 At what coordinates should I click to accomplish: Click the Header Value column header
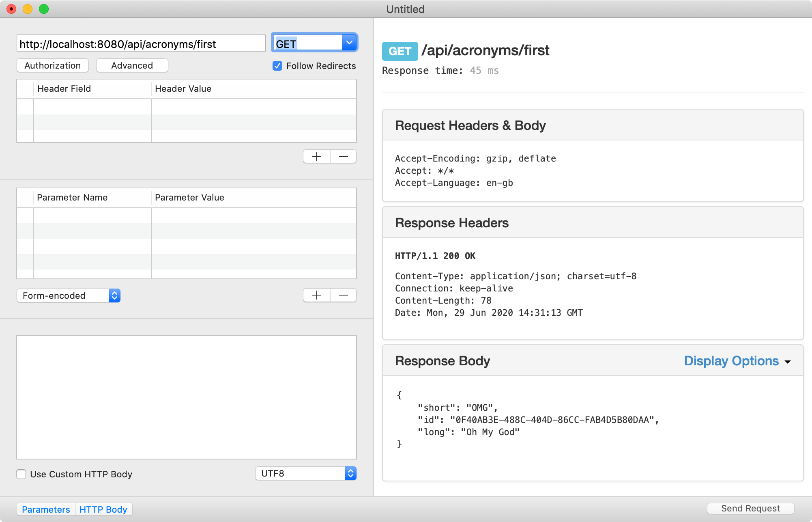254,88
